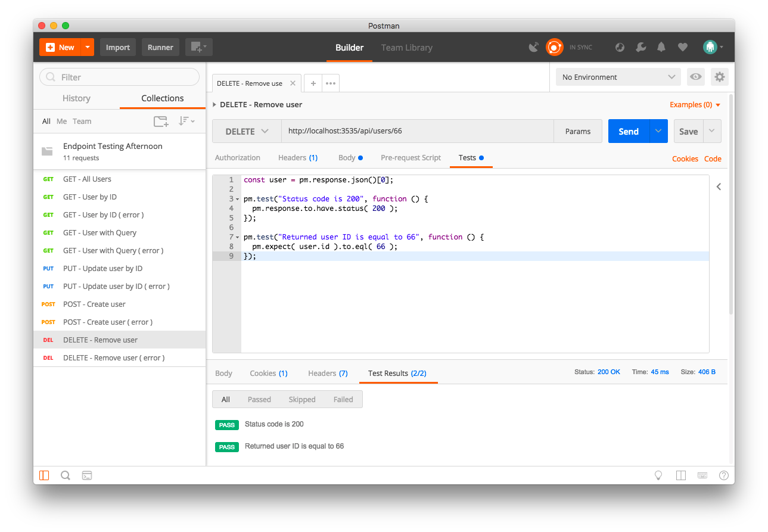Viewport: 768px width, 532px height.
Task: Open the wrench settings icon
Action: [640, 47]
